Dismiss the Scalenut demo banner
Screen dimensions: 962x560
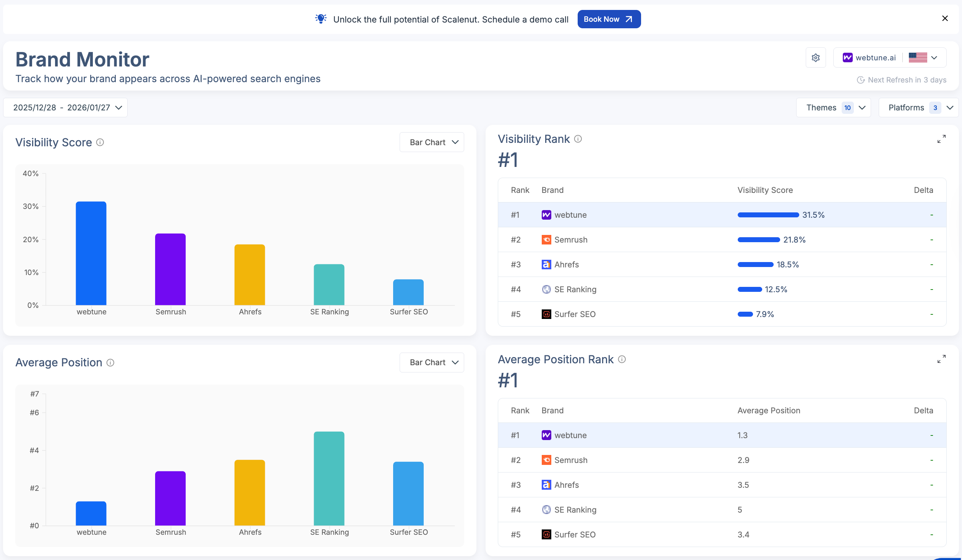click(x=945, y=18)
